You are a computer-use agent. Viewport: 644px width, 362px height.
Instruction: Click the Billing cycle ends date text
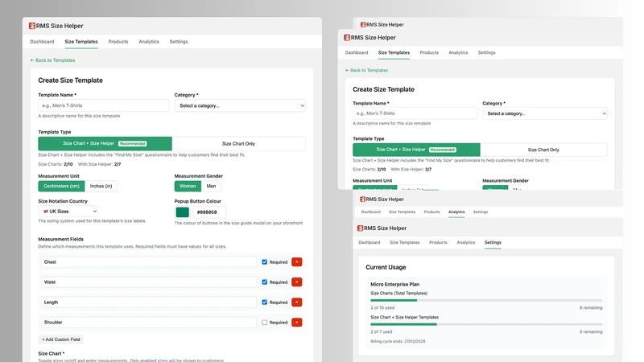[x=398, y=341]
